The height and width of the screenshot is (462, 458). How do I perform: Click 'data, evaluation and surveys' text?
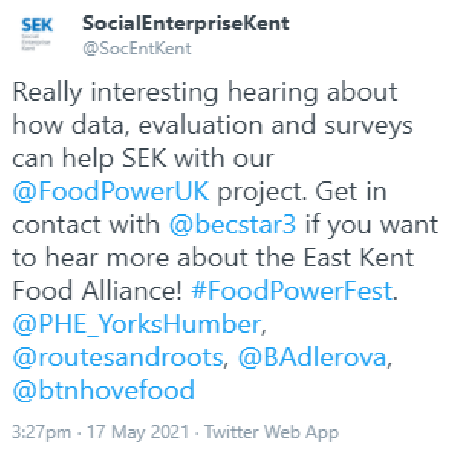(x=242, y=125)
